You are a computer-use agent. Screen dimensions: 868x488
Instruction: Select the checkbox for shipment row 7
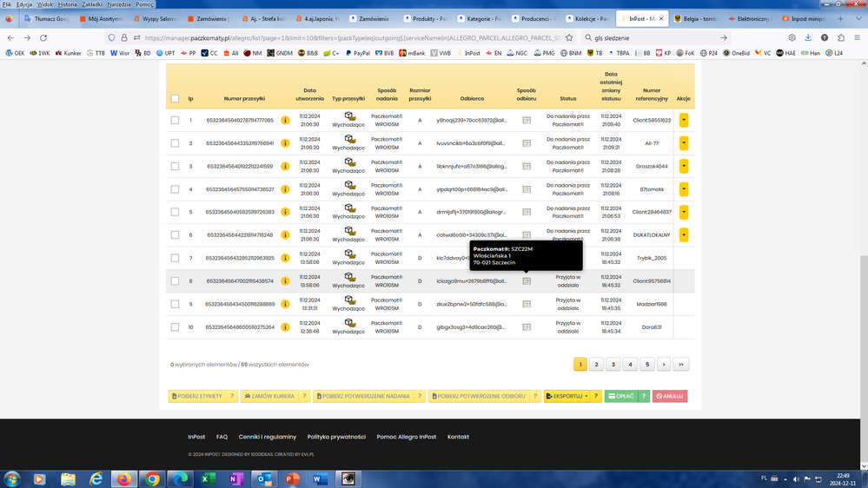coord(175,258)
